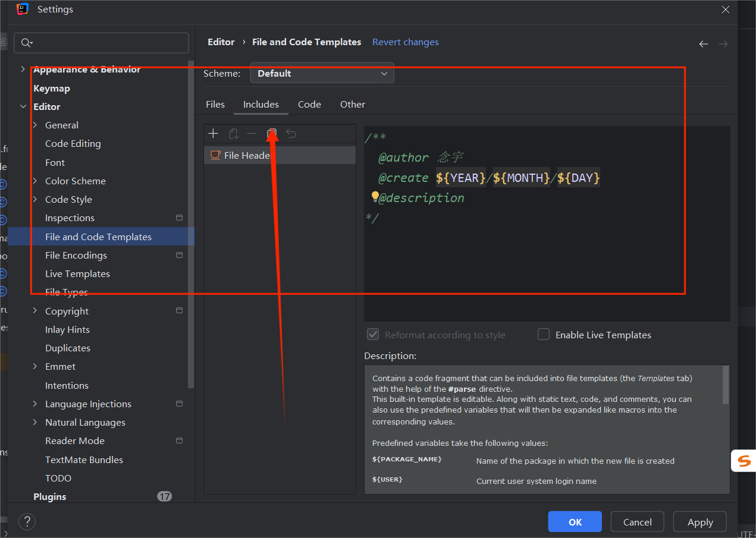Click the yellow lightbulb hint in the editor
Image resolution: width=756 pixels, height=538 pixels.
point(375,197)
